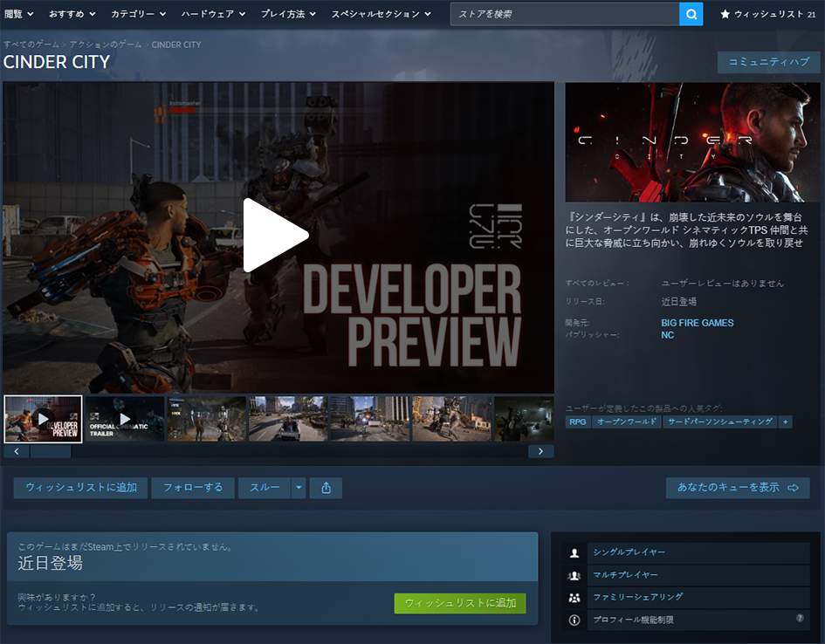
Task: Open the スペシャルセクション menu
Action: [381, 14]
